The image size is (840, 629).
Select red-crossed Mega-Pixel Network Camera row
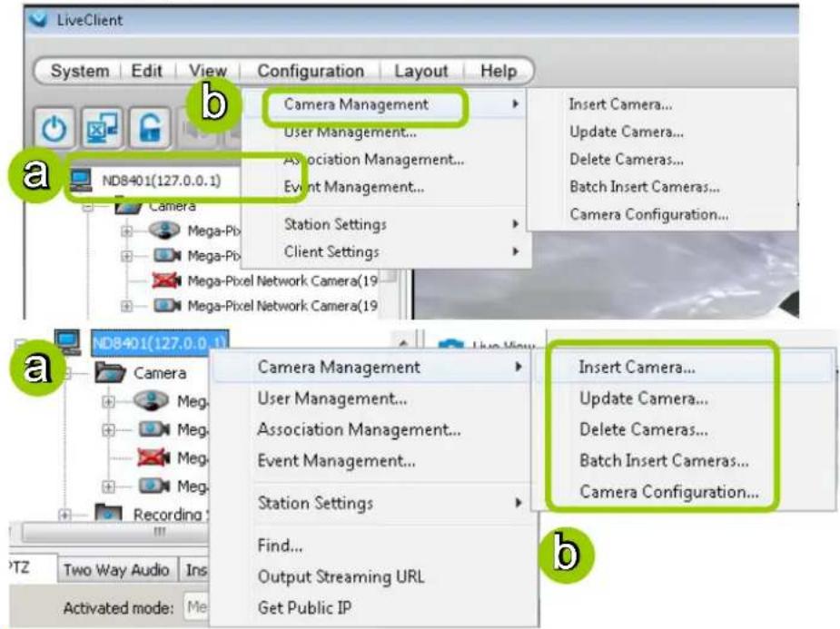(282, 280)
